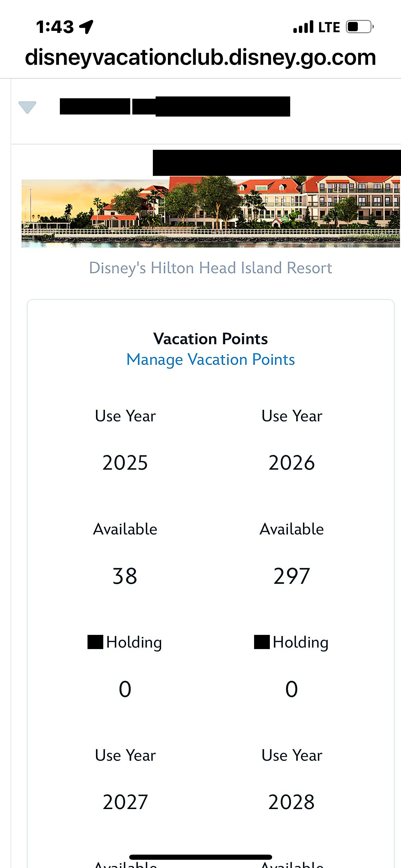Tap the 1:43 clock in status bar
401x868 pixels.
(55, 27)
